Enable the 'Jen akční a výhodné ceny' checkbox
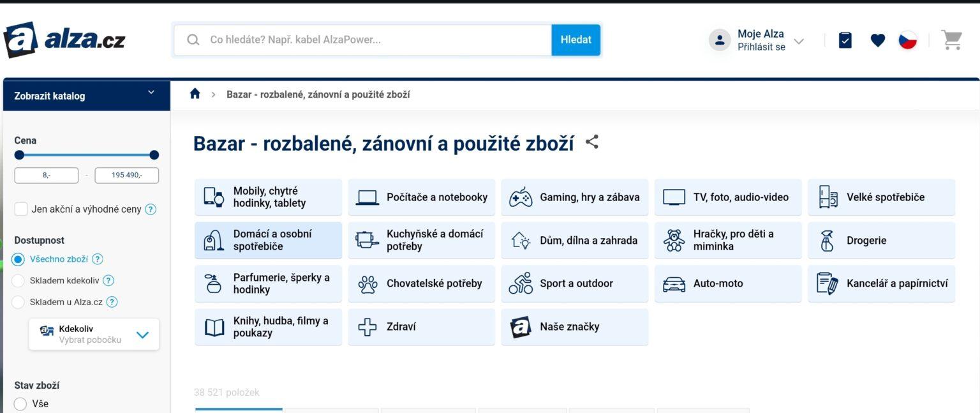 (x=20, y=209)
